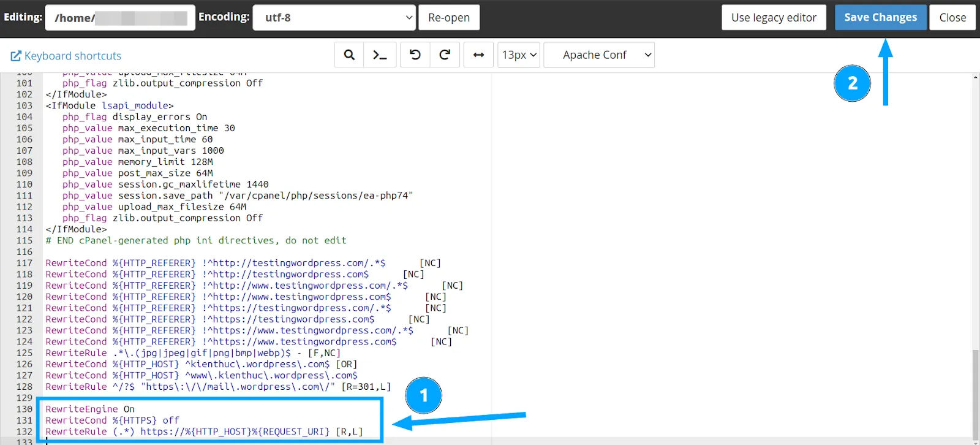Viewport: 980px width, 445px height.
Task: Click line text 'RewriteEngine On'
Action: 90,409
